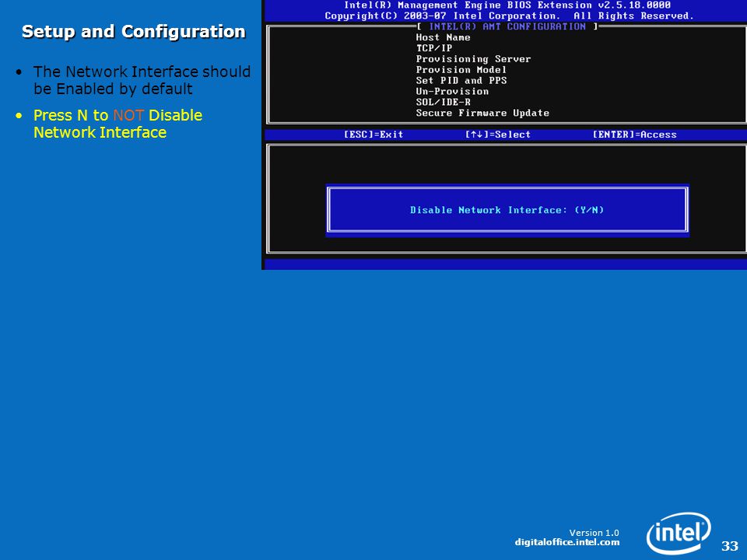Viewport: 747px width, 560px height.
Task: Open the SOL/IDE-R menu entry
Action: click(x=443, y=102)
